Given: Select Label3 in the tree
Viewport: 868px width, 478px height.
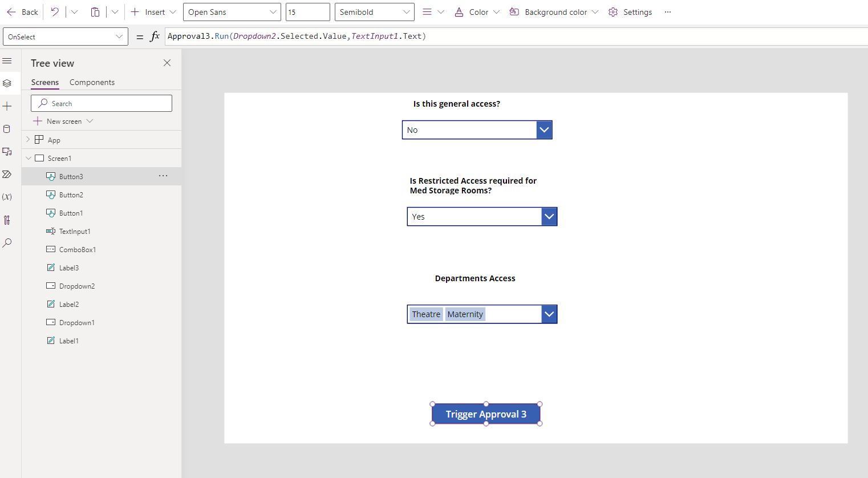Looking at the screenshot, I should [69, 268].
